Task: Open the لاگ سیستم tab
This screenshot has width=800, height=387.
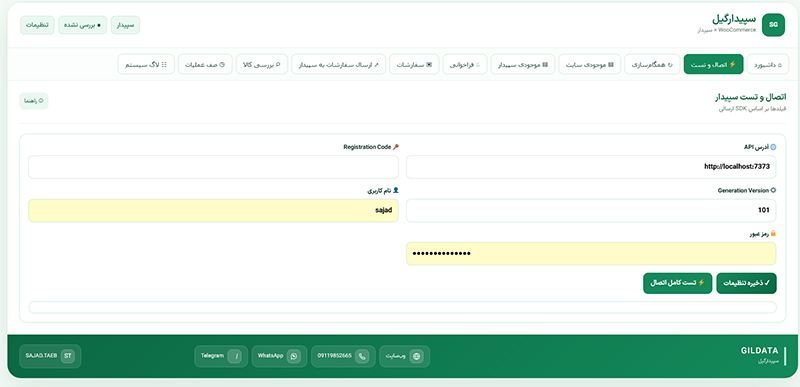Action: coord(146,65)
